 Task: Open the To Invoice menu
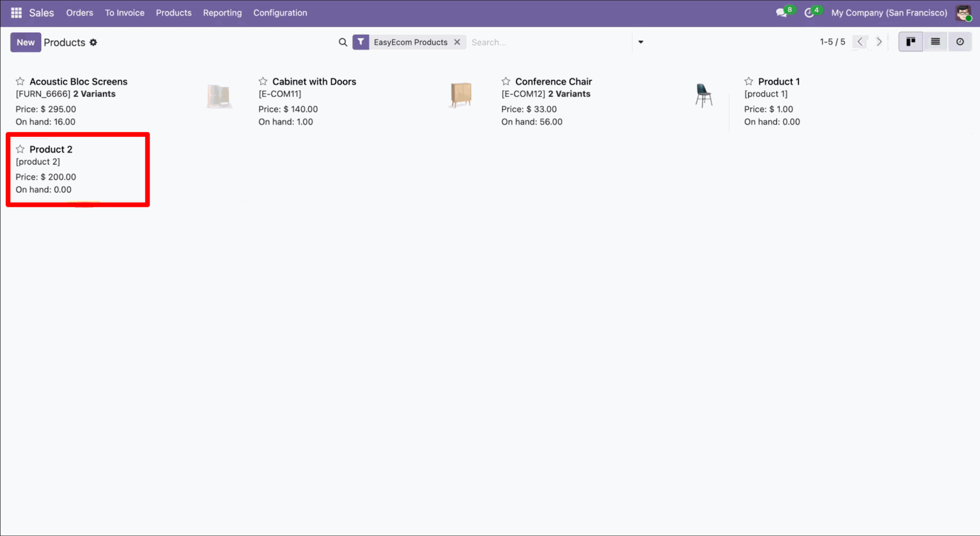(125, 13)
